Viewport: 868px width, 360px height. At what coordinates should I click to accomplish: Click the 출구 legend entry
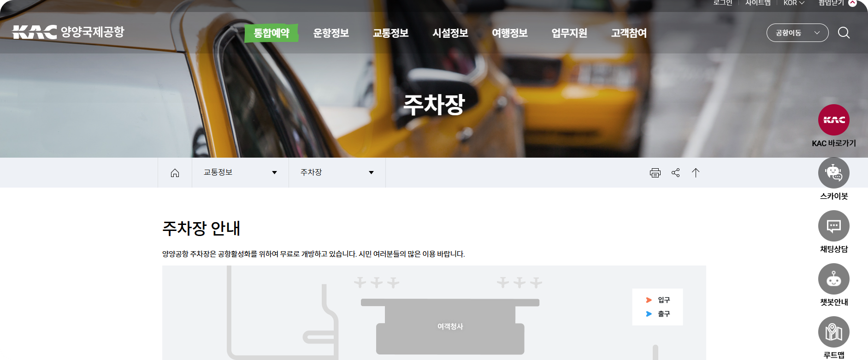[658, 314]
